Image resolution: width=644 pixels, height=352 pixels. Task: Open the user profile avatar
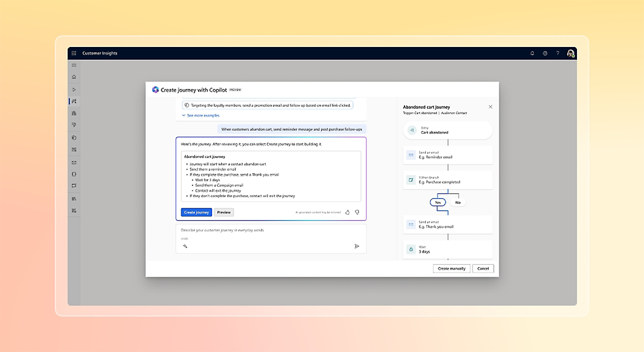(570, 53)
